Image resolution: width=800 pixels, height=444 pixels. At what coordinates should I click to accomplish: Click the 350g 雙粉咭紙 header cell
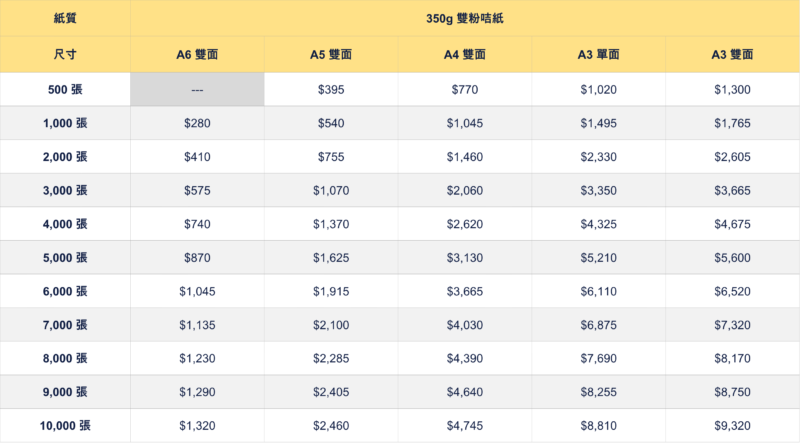tap(465, 18)
